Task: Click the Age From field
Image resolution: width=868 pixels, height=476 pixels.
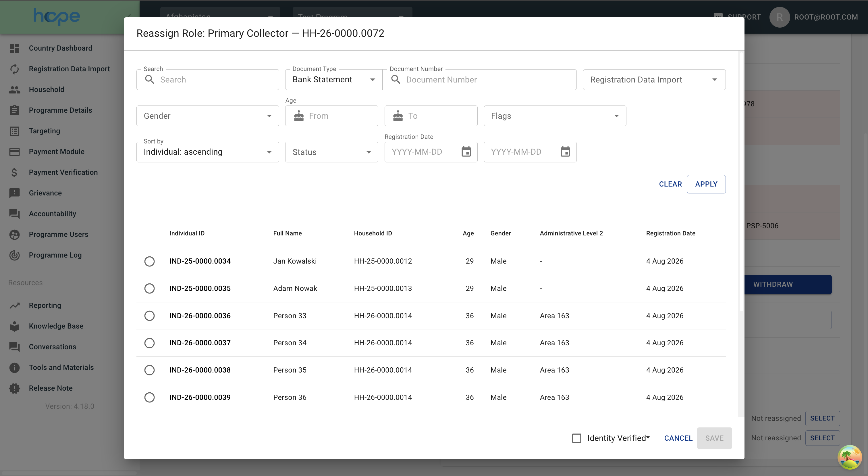Action: (x=331, y=116)
